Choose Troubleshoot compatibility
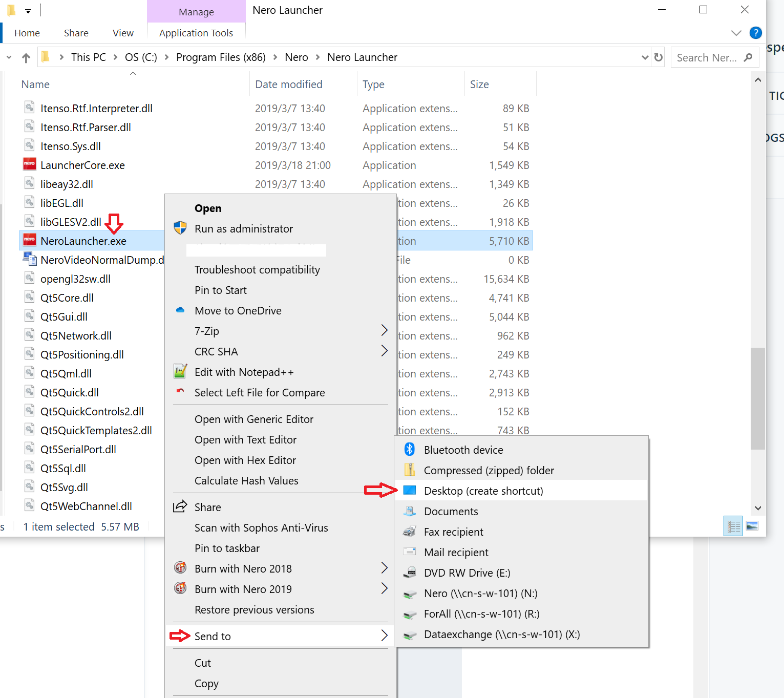 pyautogui.click(x=257, y=270)
